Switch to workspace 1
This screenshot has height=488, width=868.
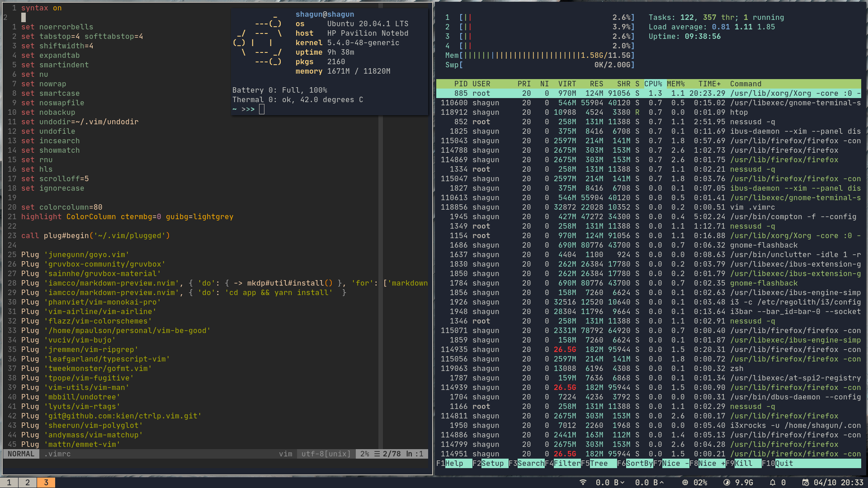click(9, 483)
